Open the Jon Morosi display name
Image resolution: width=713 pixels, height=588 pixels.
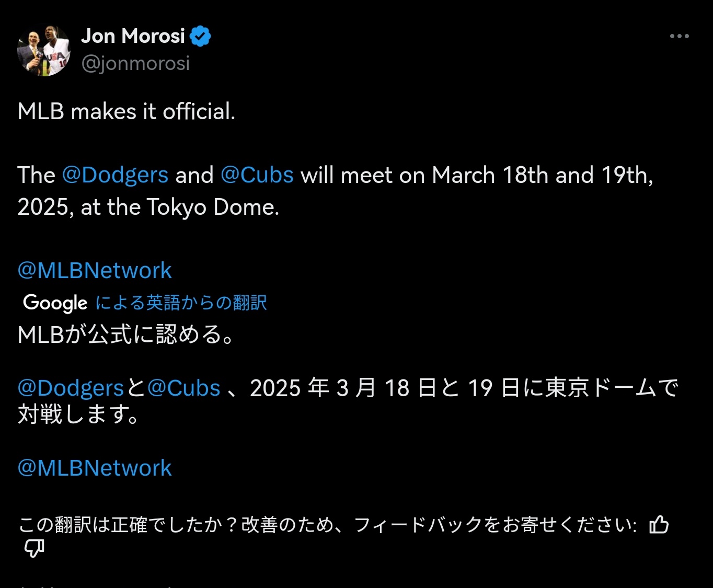pyautogui.click(x=133, y=36)
